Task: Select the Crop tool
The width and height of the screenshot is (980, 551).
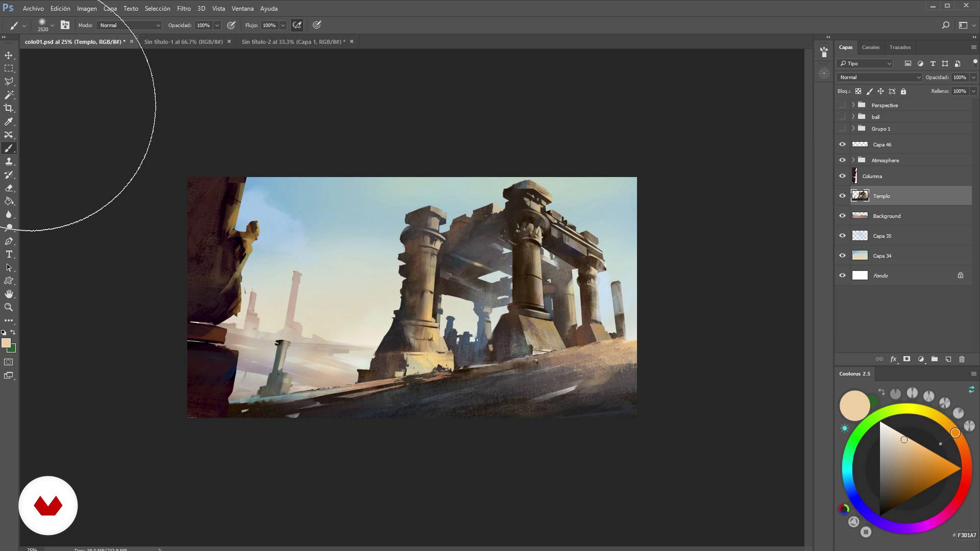Action: 9,108
